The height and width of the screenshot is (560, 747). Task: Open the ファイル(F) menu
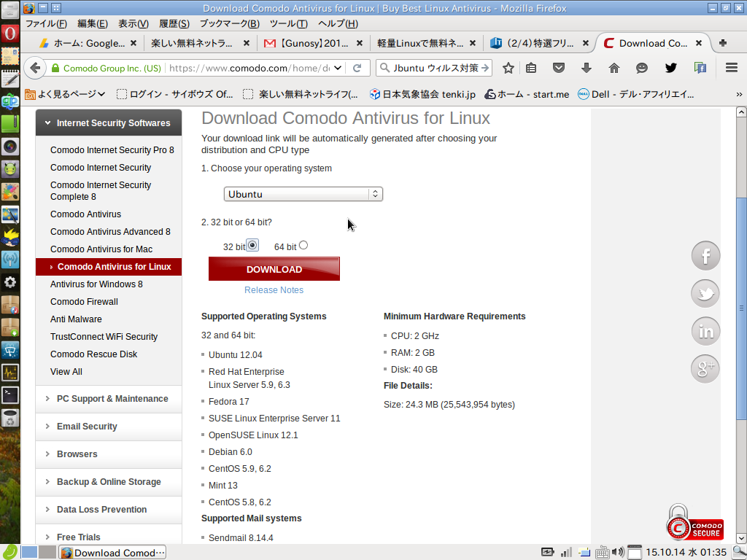pos(46,23)
